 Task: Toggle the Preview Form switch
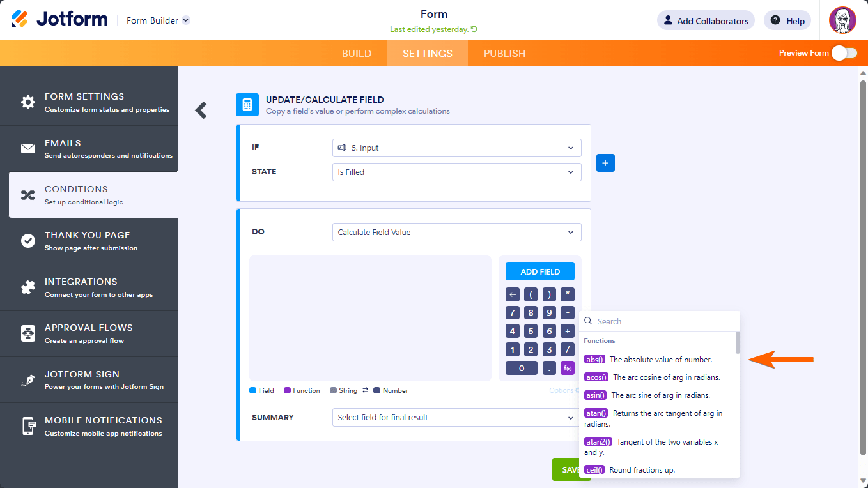pos(844,53)
